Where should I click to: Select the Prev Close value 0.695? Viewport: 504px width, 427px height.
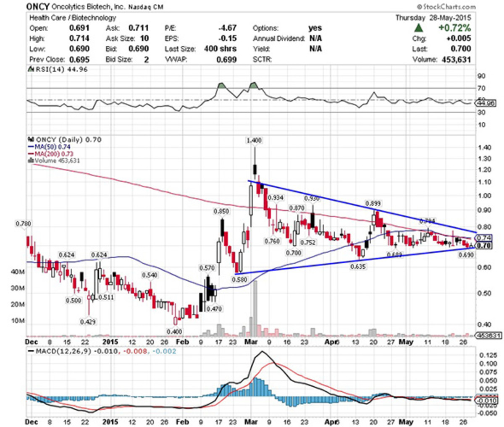tap(79, 60)
